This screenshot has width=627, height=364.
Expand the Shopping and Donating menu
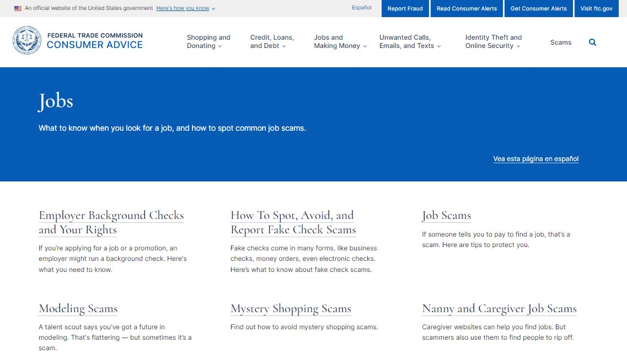coord(208,41)
